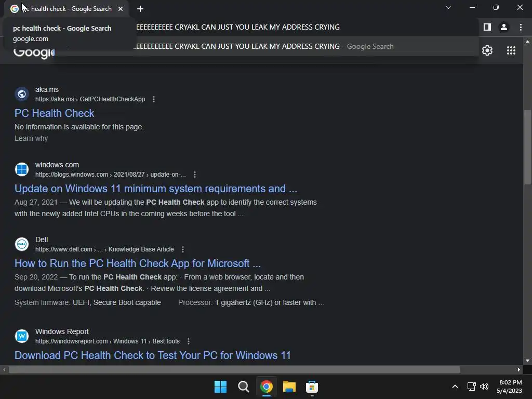Click the Learn why link
Viewport: 532px width, 399px height.
click(31, 138)
